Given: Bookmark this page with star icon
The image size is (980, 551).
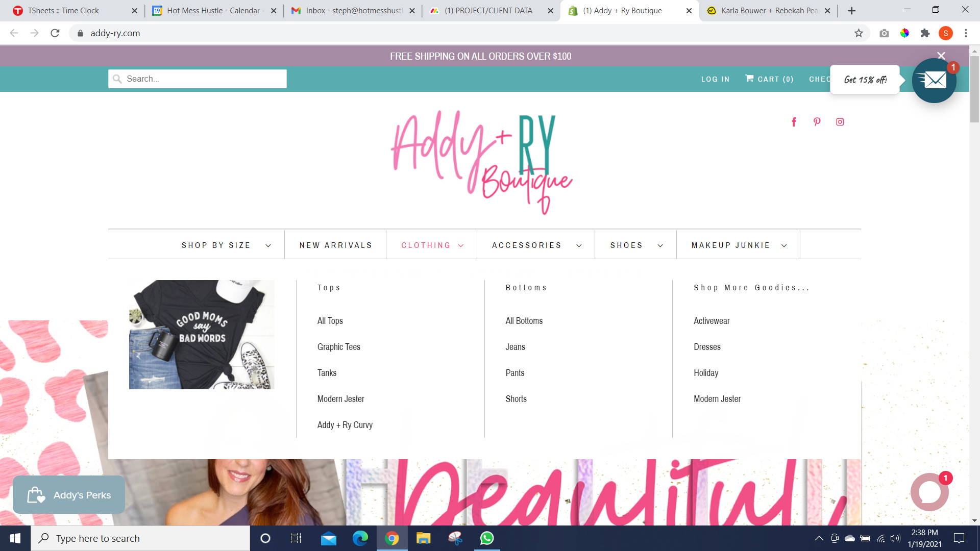Looking at the screenshot, I should 859,33.
